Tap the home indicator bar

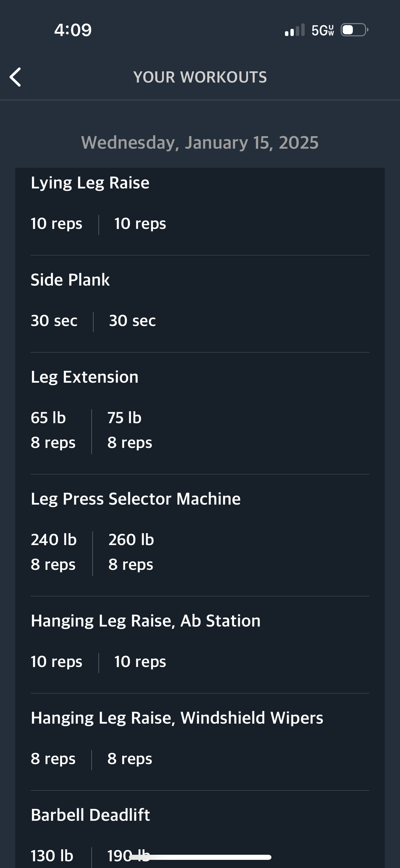pos(200,857)
